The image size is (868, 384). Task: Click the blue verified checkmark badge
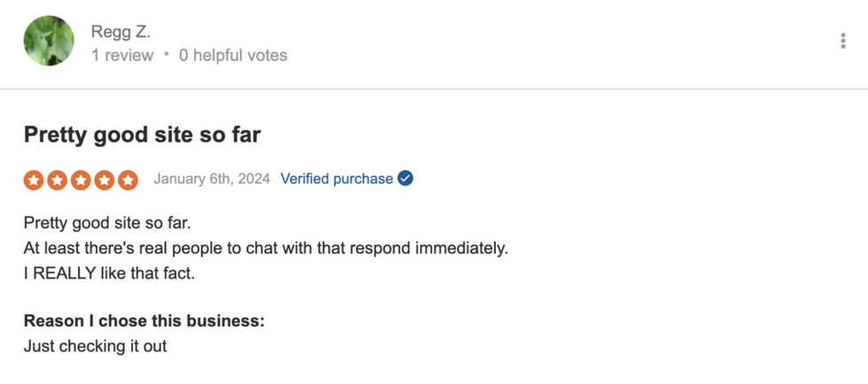click(406, 179)
